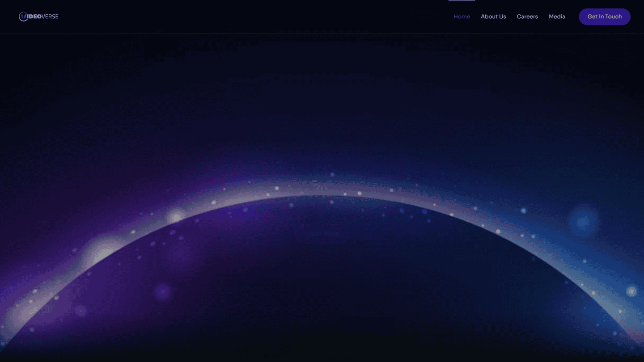Open the Careers page
This screenshot has width=644, height=362.
[x=527, y=17]
